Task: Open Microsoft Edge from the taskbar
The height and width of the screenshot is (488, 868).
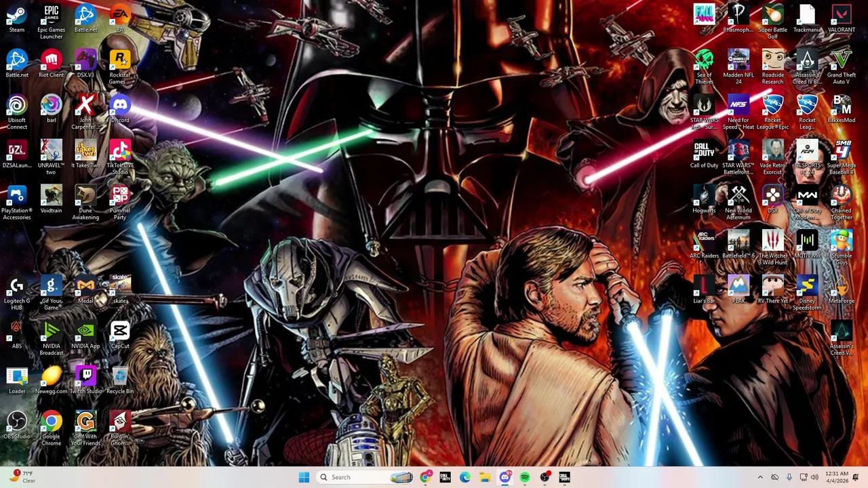Action: point(465,477)
